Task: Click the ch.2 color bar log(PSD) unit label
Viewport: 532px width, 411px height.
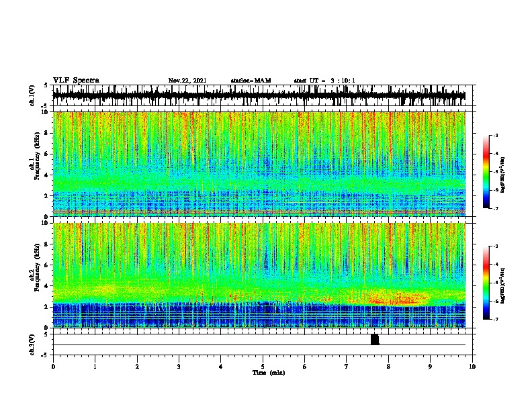Action: coord(502,285)
